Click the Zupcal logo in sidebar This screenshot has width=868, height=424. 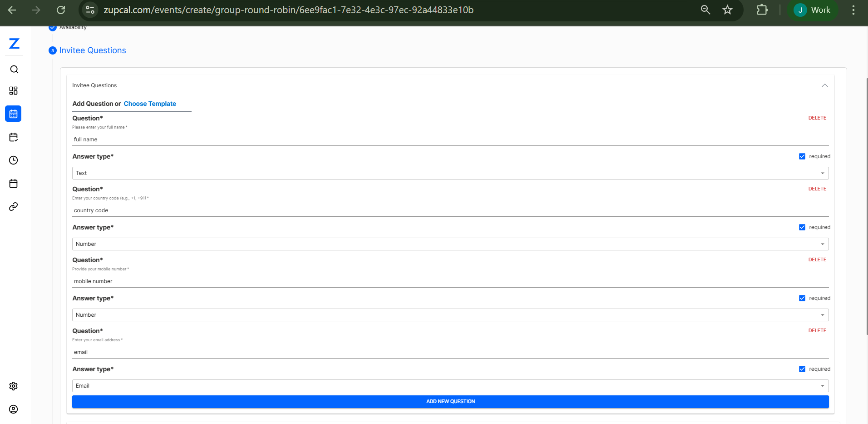pyautogui.click(x=14, y=44)
